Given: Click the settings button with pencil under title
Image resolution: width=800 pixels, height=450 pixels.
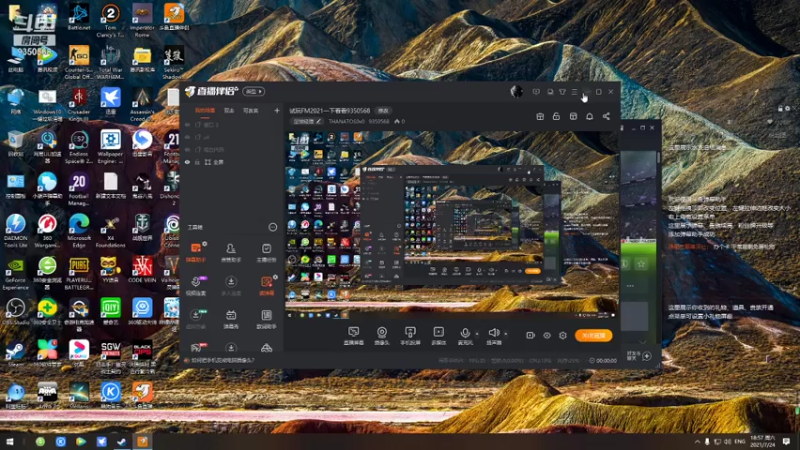Looking at the screenshot, I should pos(307,121).
